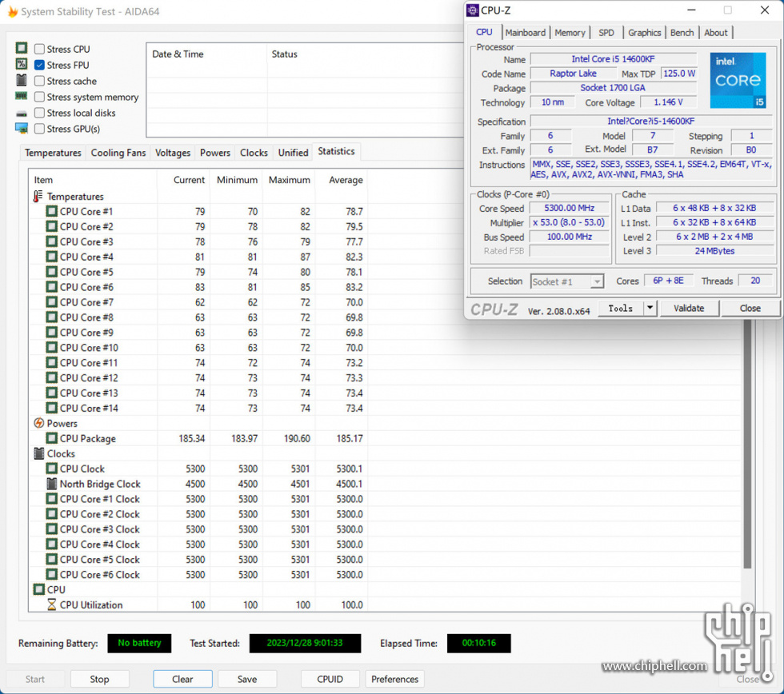Click the Maximum column header
Screen dimensions: 784x694
tap(289, 180)
